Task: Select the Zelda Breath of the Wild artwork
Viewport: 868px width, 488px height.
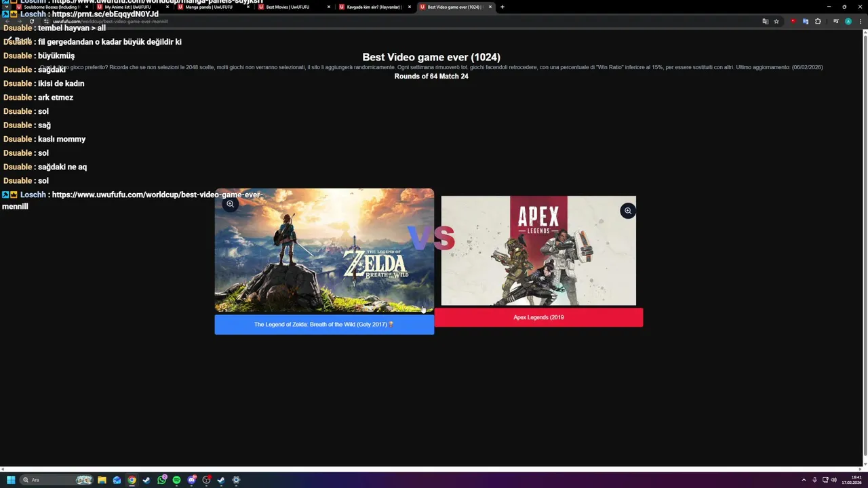Action: [x=324, y=251]
